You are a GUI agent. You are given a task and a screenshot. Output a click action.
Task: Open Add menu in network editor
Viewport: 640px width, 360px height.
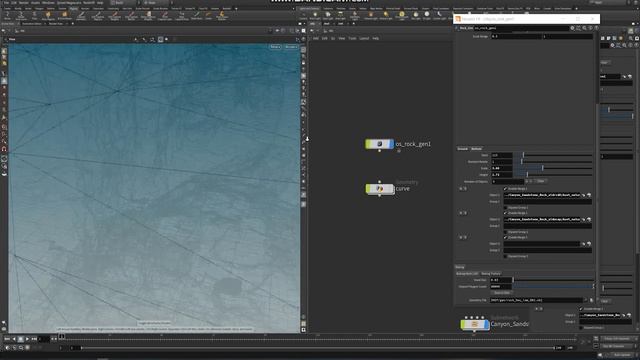pyautogui.click(x=316, y=38)
